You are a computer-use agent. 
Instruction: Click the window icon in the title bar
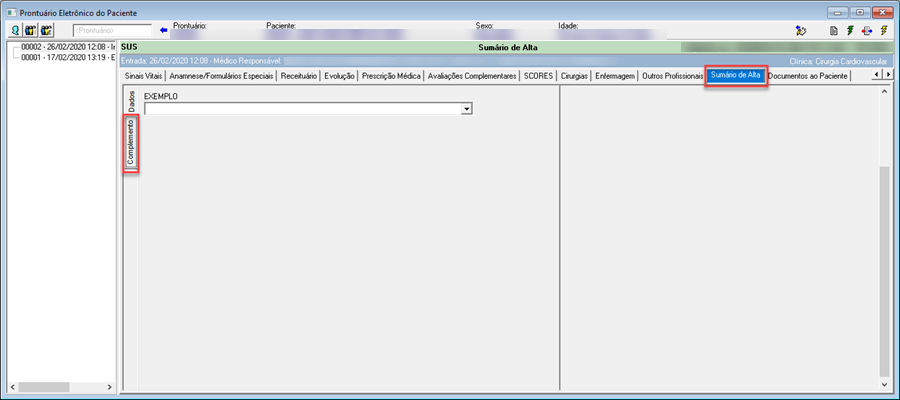[x=11, y=13]
